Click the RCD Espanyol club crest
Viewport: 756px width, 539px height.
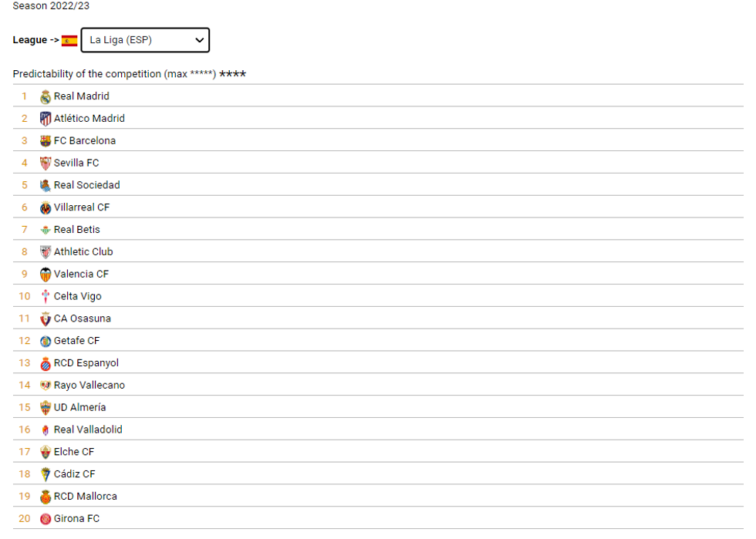[46, 363]
